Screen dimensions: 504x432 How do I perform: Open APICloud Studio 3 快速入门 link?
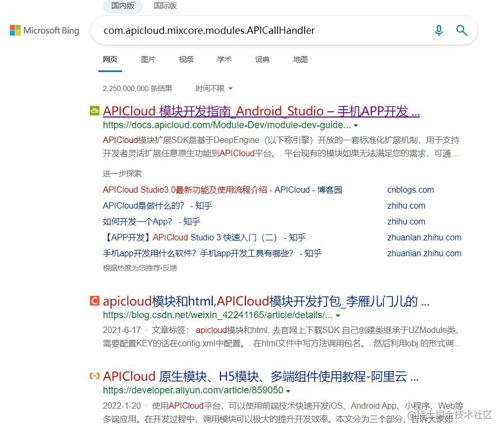[x=205, y=237]
